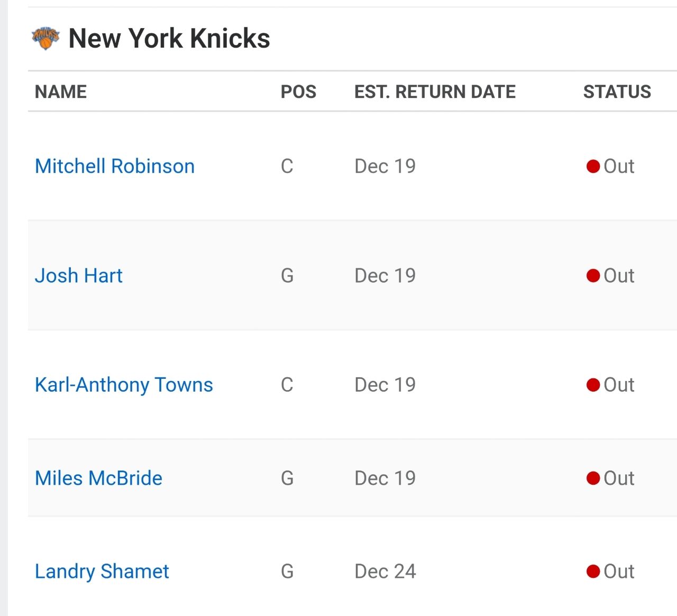Screen dimensions: 677x616
Task: Open Mitchell Robinson's player page
Action: [115, 166]
